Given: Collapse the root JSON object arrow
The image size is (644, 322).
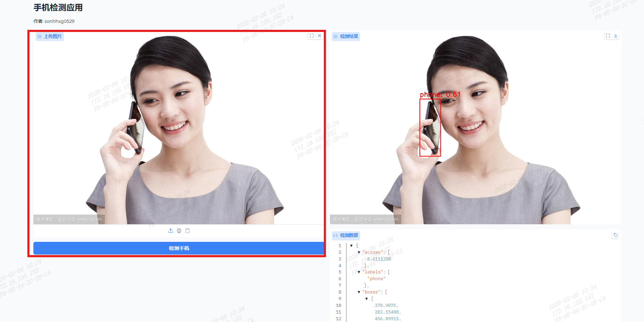Looking at the screenshot, I should 351,246.
